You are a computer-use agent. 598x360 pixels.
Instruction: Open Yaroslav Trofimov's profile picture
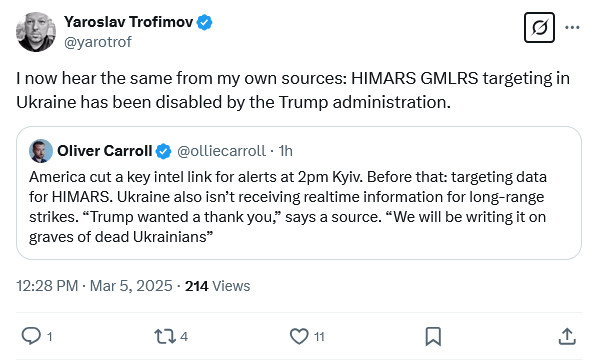(x=36, y=32)
